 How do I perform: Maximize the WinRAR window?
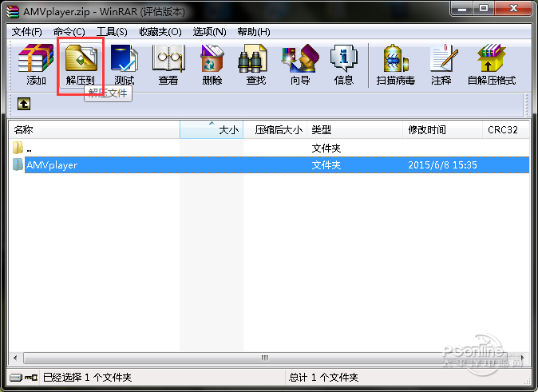click(484, 8)
